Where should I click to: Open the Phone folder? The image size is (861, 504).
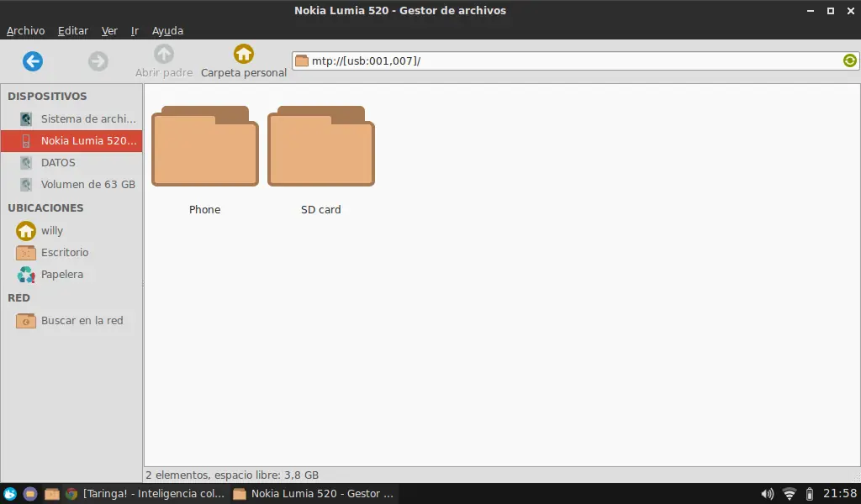[x=204, y=145]
